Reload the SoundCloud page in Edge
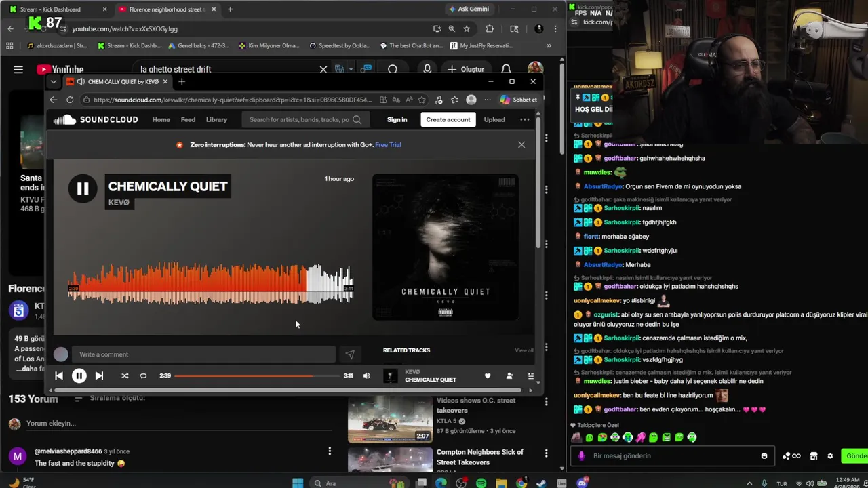This screenshot has height=488, width=868. tap(70, 100)
